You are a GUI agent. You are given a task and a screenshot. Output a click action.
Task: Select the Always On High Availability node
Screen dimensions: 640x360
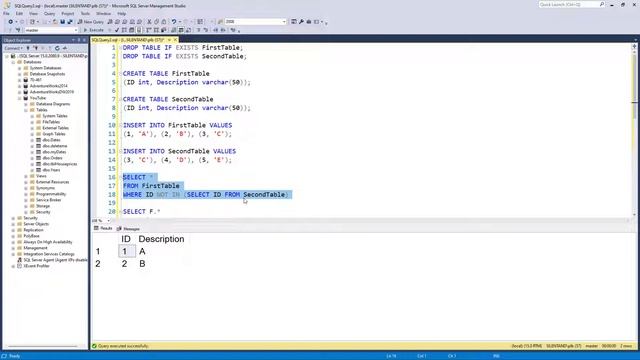point(47,242)
